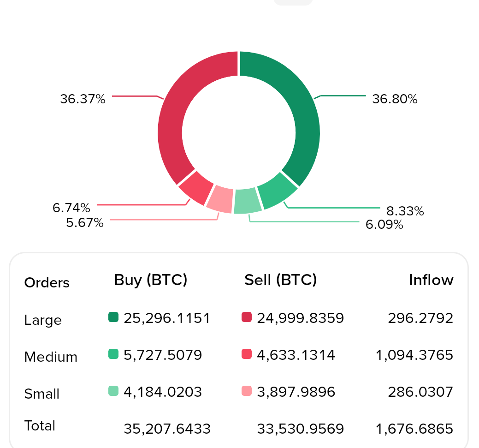
Task: Select the Large orders row label
Action: pos(43,321)
